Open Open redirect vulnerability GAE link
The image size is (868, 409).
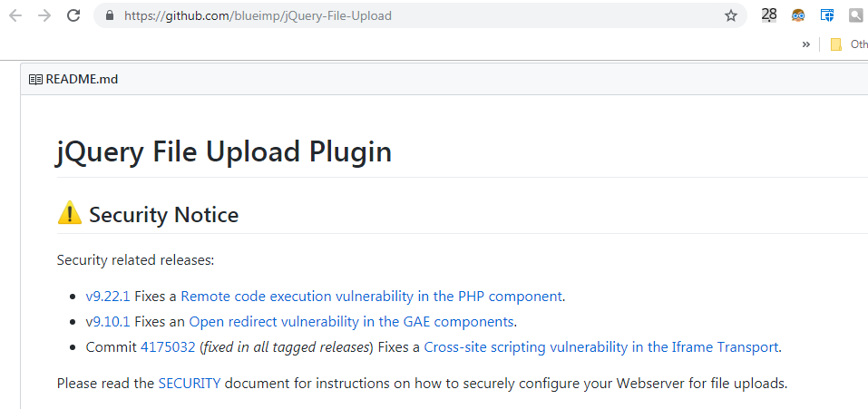pos(352,322)
